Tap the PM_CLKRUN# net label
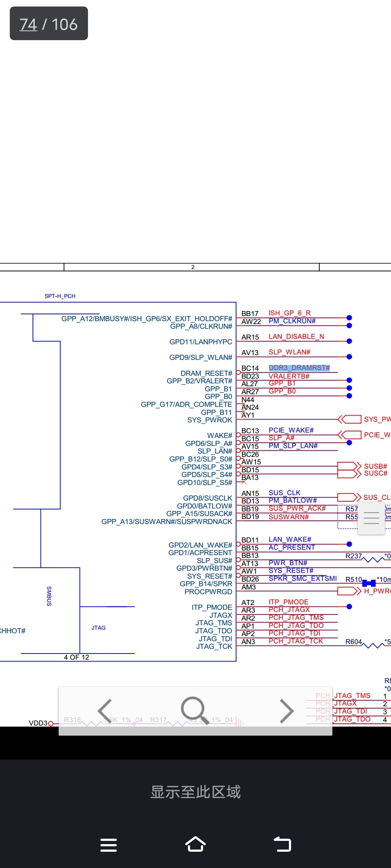391x868 pixels. point(292,321)
